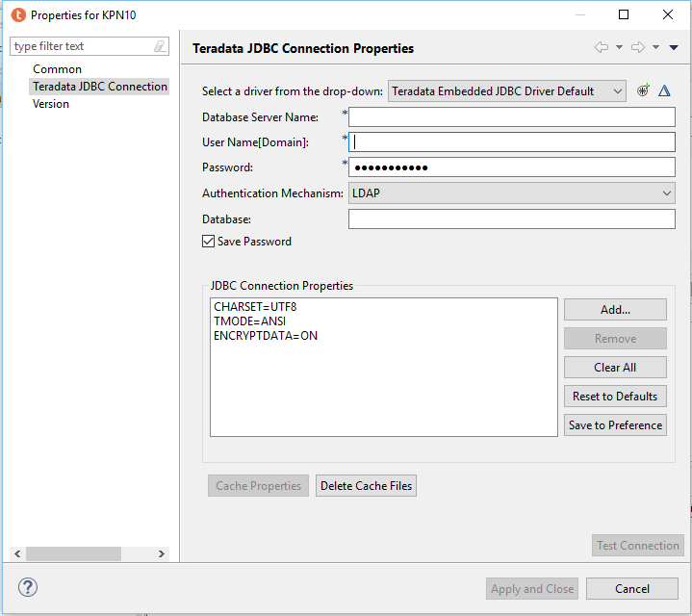The height and width of the screenshot is (616, 692).
Task: Select ENCRYPTDATA=ON property row
Action: 266,336
